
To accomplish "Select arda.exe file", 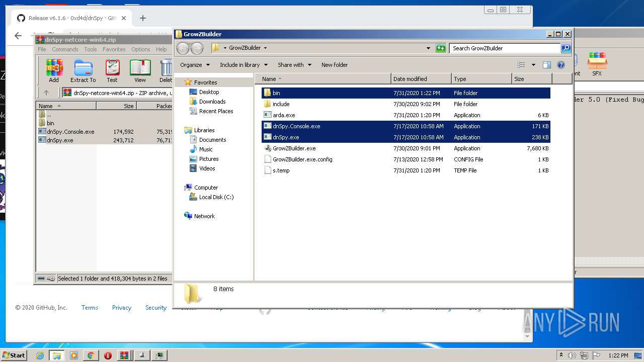I will 406,115.
